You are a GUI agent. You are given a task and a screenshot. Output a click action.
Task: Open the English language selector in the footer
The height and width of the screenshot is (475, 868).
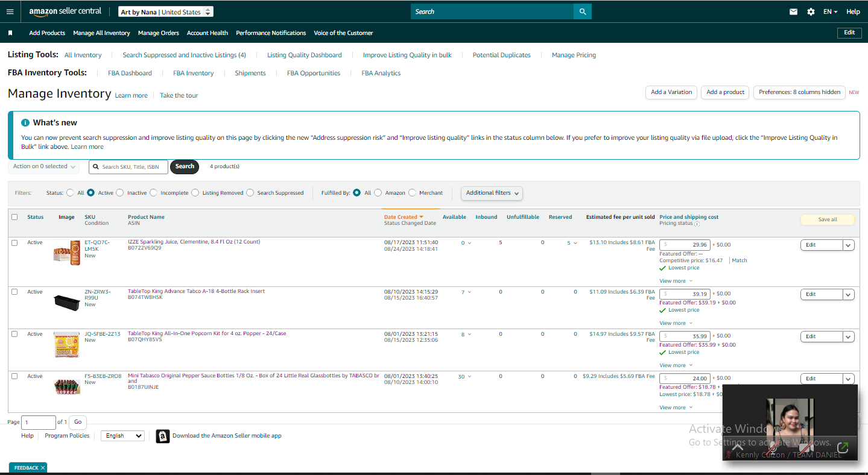[x=122, y=436]
